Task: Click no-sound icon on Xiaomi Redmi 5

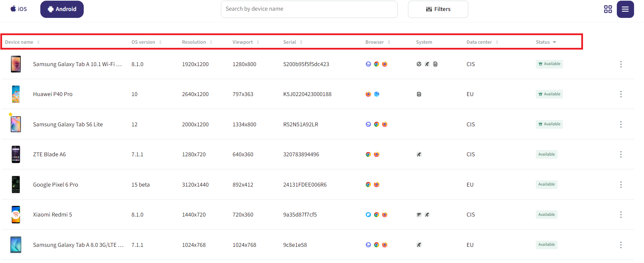Action: 427,214
